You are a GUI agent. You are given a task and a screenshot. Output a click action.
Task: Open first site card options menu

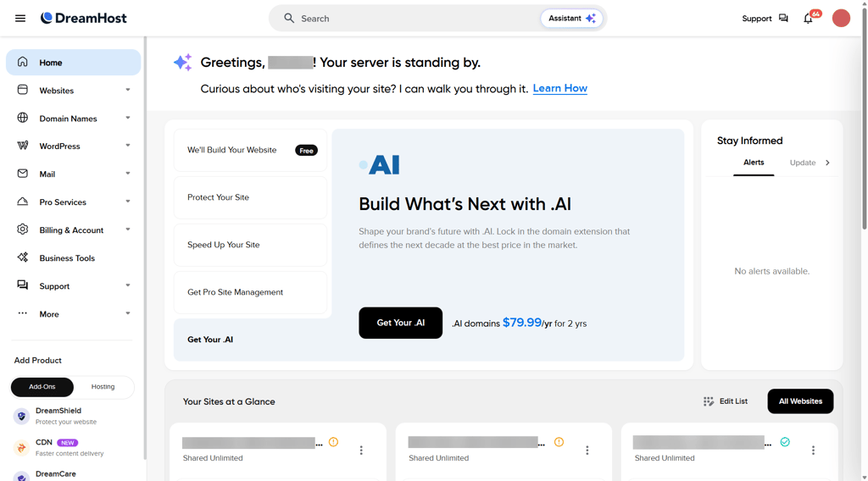point(361,451)
